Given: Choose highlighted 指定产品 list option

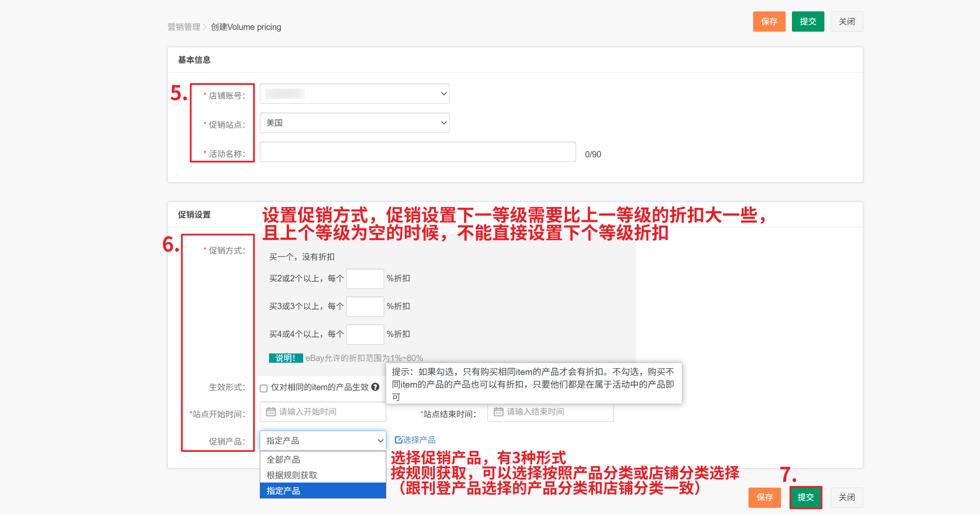Looking at the screenshot, I should pyautogui.click(x=323, y=491).
